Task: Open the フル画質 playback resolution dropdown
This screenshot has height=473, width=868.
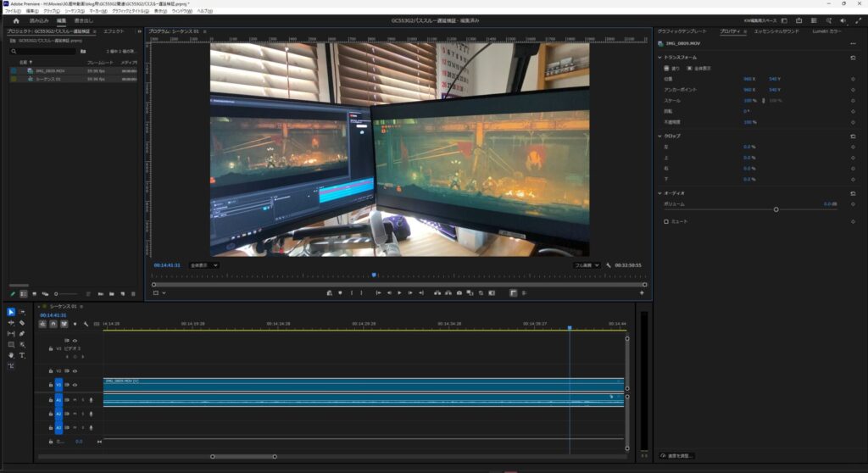Action: 587,265
